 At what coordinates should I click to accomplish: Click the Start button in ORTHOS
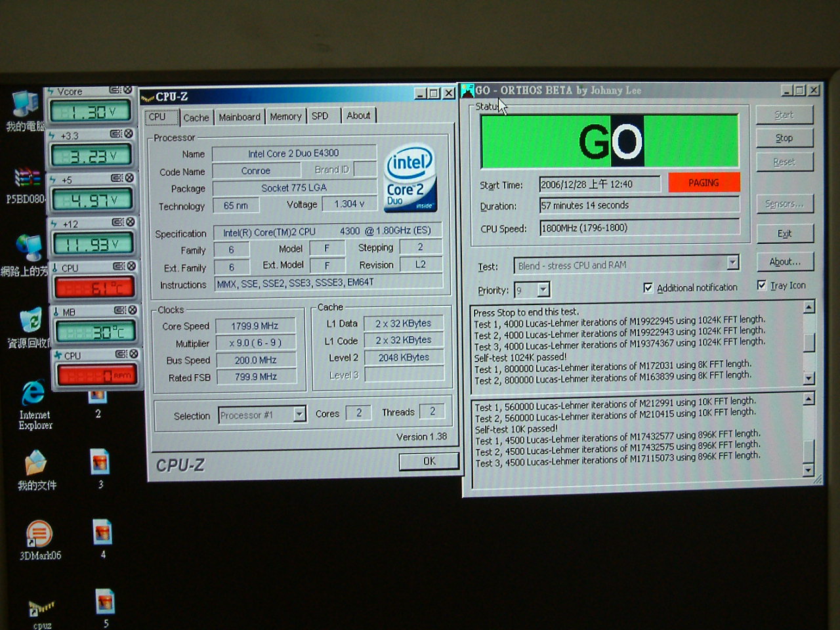784,114
